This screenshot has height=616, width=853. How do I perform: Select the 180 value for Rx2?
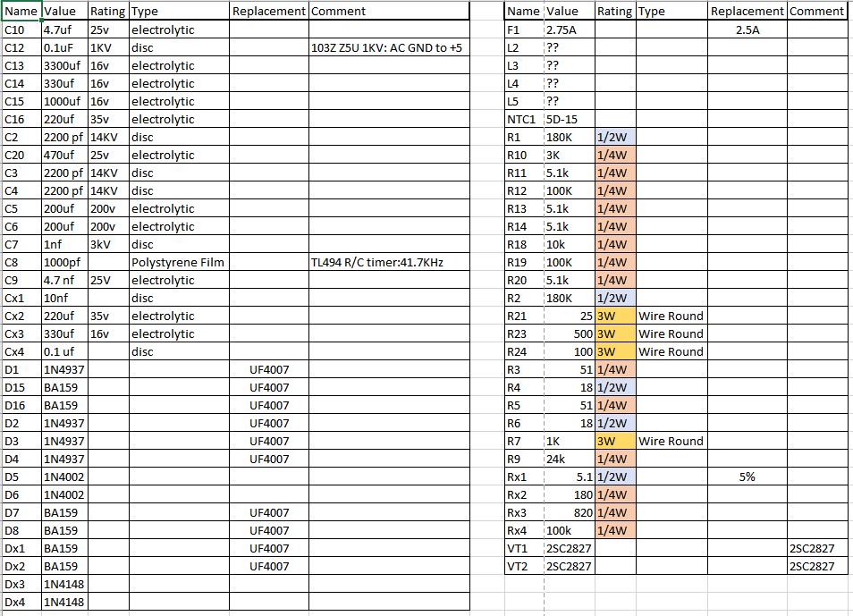570,495
